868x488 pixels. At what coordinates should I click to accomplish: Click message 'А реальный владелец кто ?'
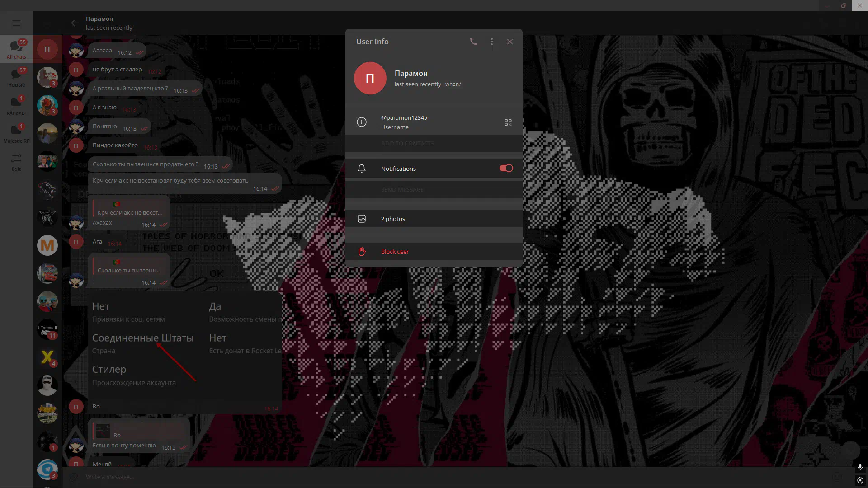[x=145, y=89]
